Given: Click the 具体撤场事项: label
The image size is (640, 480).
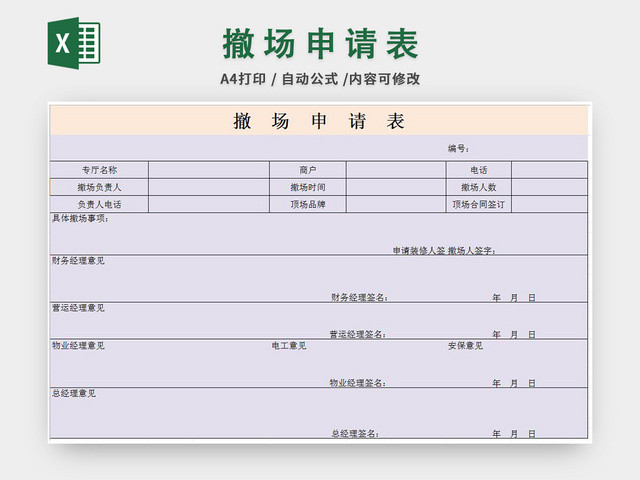Looking at the screenshot, I should click(x=80, y=218).
